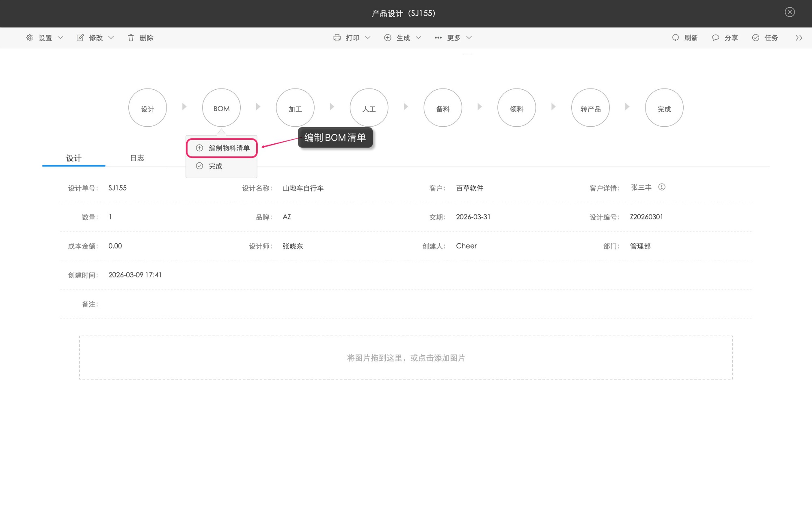This screenshot has width=812, height=506.
Task: Close the 产品设计 dialog
Action: click(790, 12)
